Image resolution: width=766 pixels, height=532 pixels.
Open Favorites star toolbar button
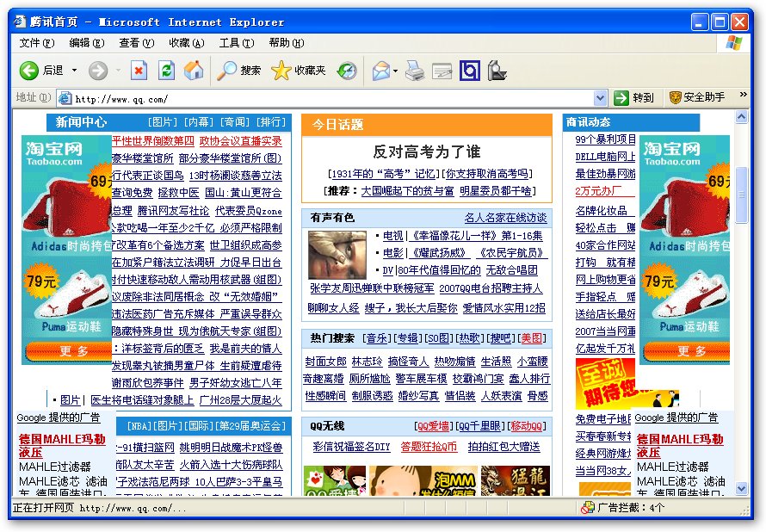click(299, 71)
